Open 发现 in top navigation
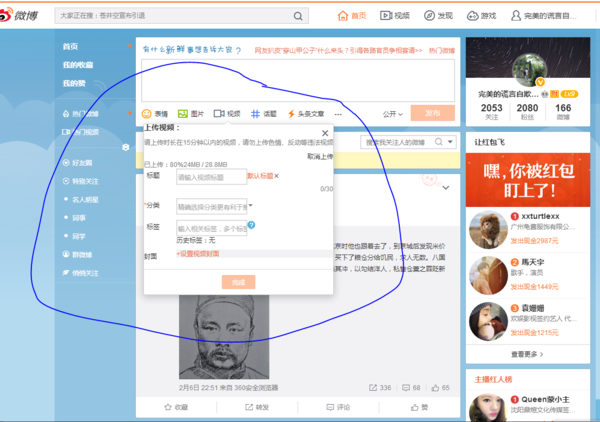Screen dimensions: 600x422 point(439,16)
